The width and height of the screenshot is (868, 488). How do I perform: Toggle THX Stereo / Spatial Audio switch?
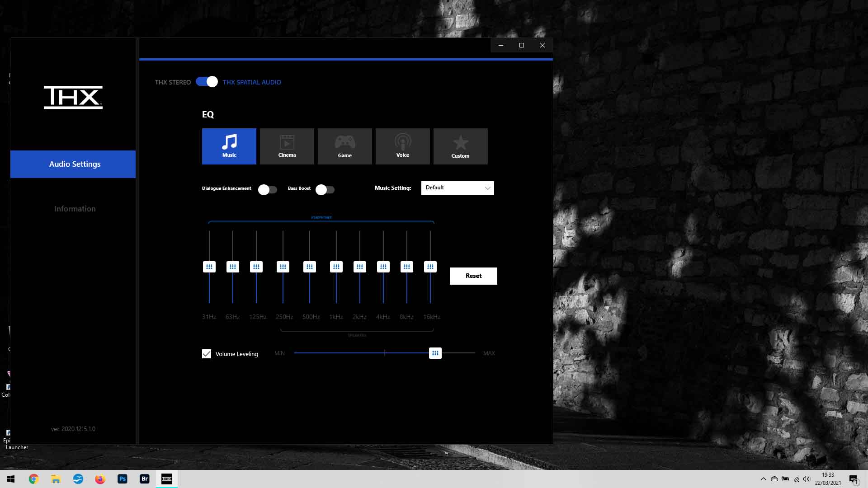click(x=207, y=82)
